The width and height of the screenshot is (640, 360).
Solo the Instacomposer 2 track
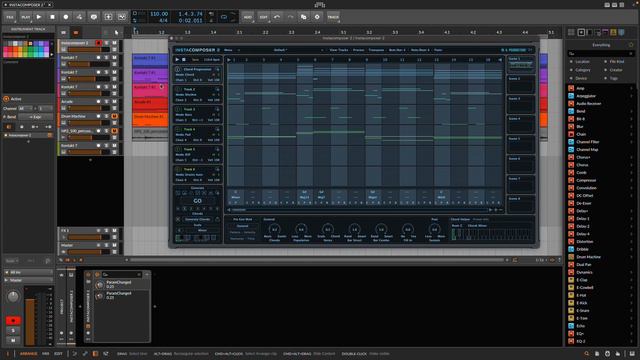click(107, 43)
